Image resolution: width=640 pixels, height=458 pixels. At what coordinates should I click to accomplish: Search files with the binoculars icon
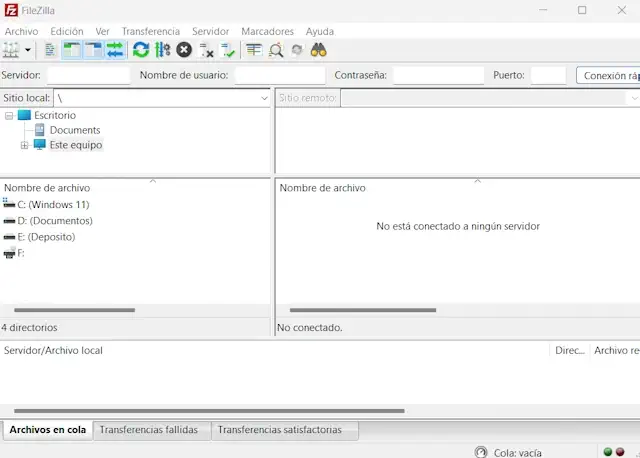(x=319, y=50)
